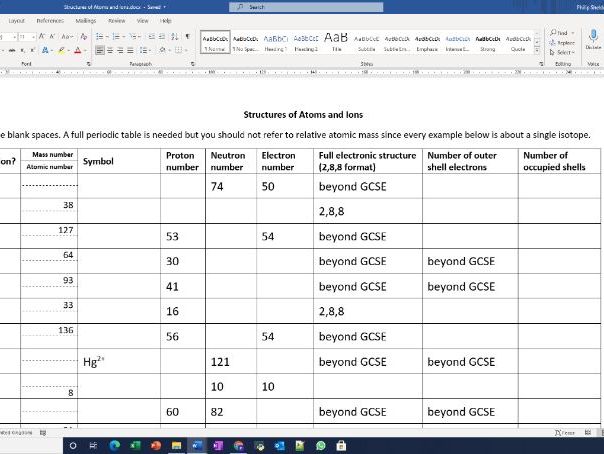
Task: Open the References tab
Action: [50, 21]
